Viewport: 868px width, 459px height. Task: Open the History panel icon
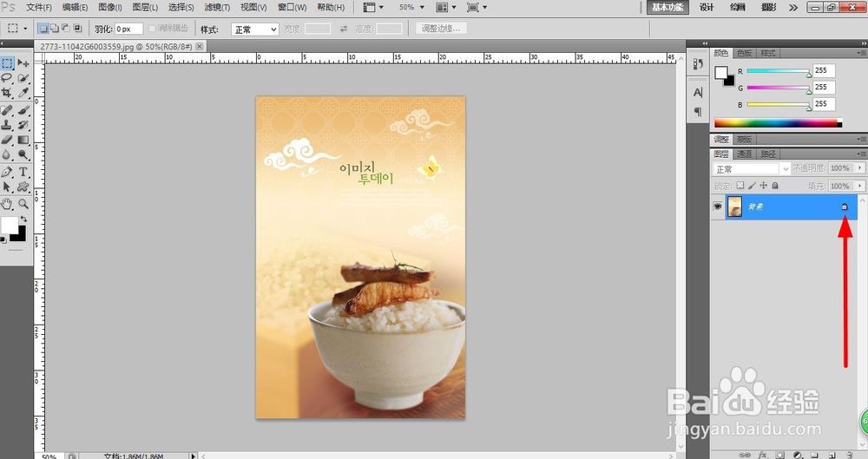pyautogui.click(x=698, y=64)
